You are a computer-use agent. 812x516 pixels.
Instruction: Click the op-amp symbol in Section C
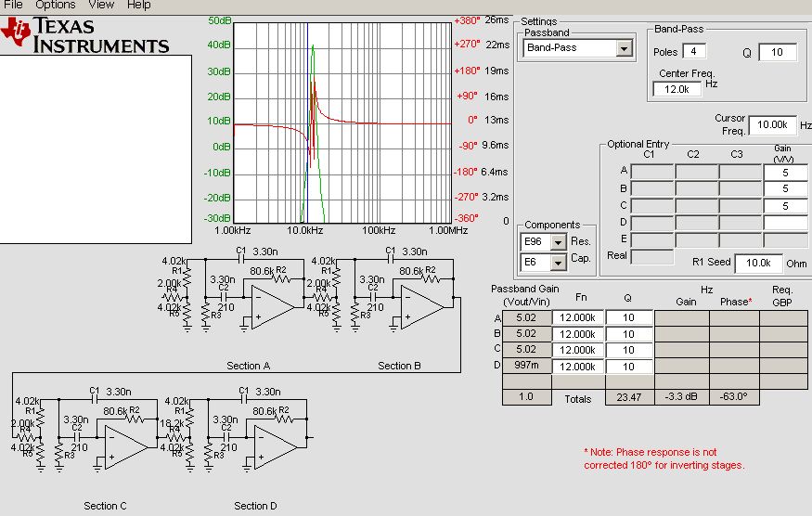[126, 447]
